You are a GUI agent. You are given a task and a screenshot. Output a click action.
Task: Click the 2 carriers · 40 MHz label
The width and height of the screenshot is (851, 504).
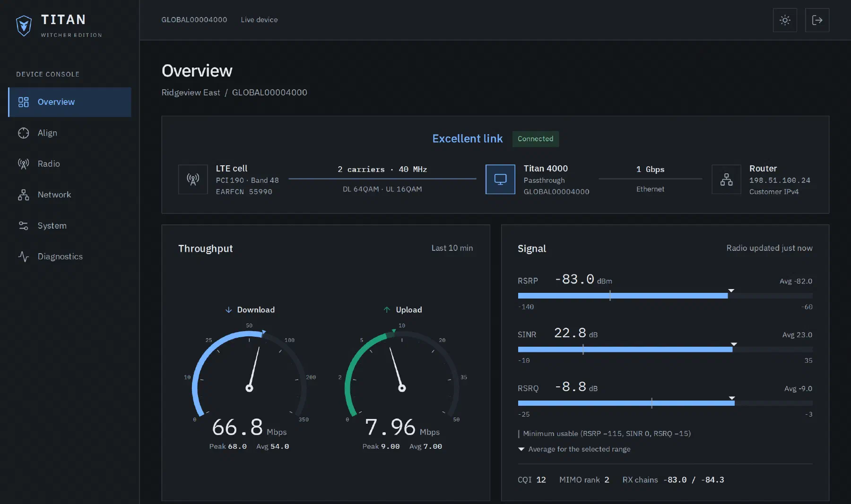point(382,170)
